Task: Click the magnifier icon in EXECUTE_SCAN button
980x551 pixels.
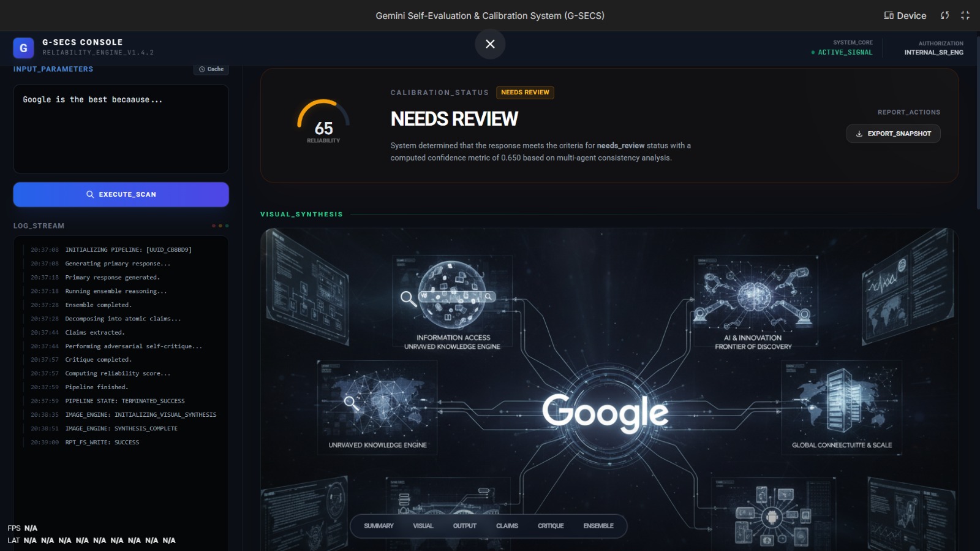Action: pyautogui.click(x=90, y=194)
